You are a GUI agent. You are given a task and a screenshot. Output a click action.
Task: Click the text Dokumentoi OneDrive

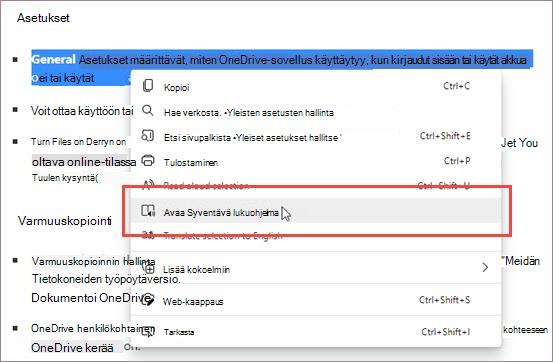pyautogui.click(x=91, y=297)
